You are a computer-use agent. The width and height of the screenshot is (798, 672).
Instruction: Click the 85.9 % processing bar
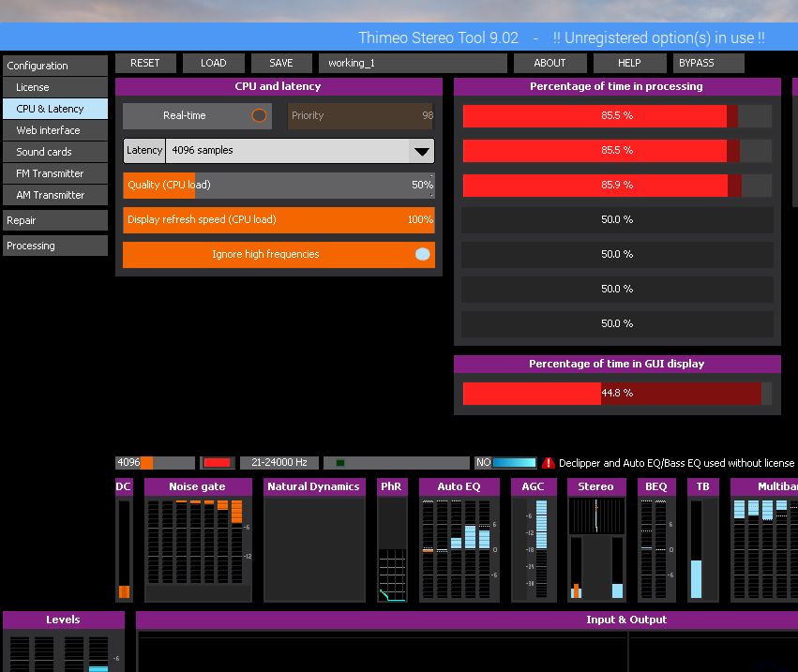(617, 186)
